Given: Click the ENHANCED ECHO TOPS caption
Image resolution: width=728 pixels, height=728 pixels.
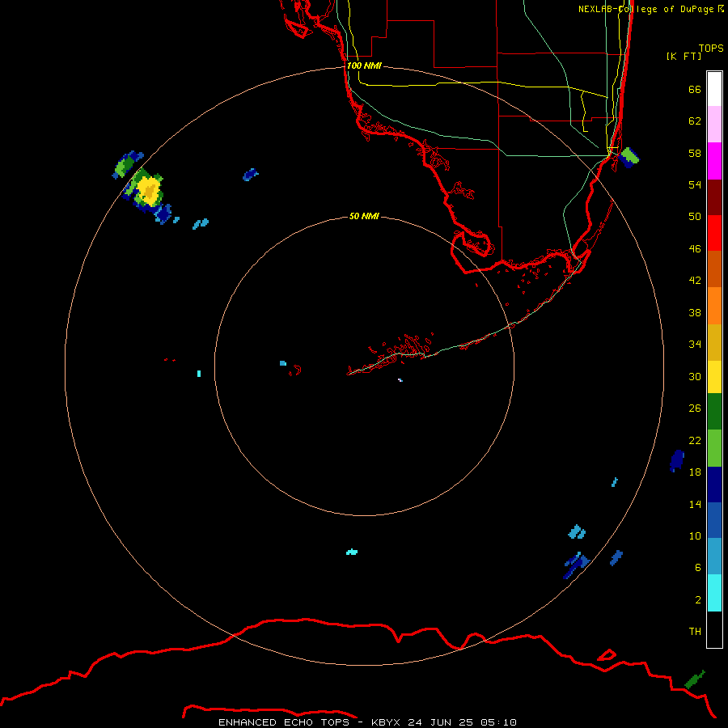Looking at the screenshot, I should [284, 722].
